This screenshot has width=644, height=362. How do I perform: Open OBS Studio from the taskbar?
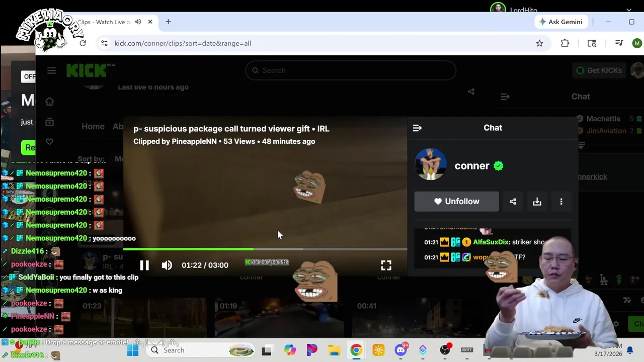(445, 350)
